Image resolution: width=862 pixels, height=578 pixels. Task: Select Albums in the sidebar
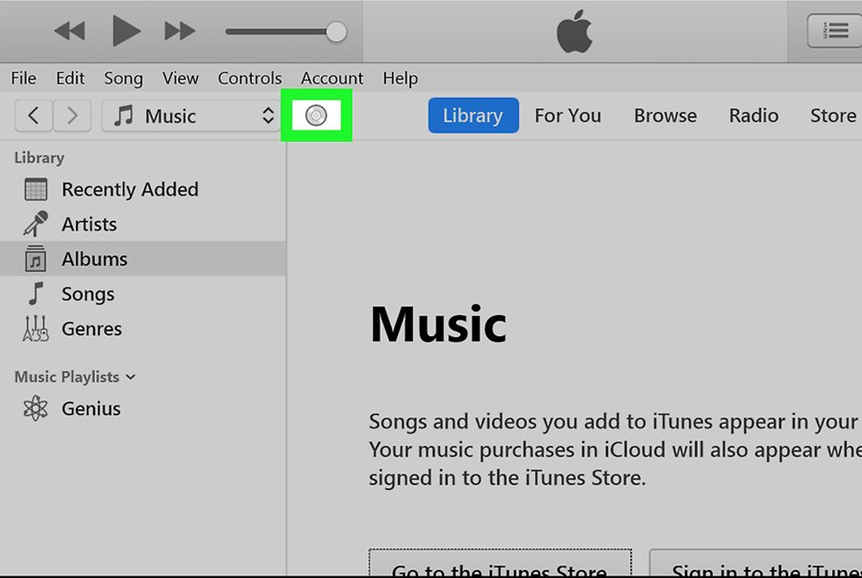[143, 258]
